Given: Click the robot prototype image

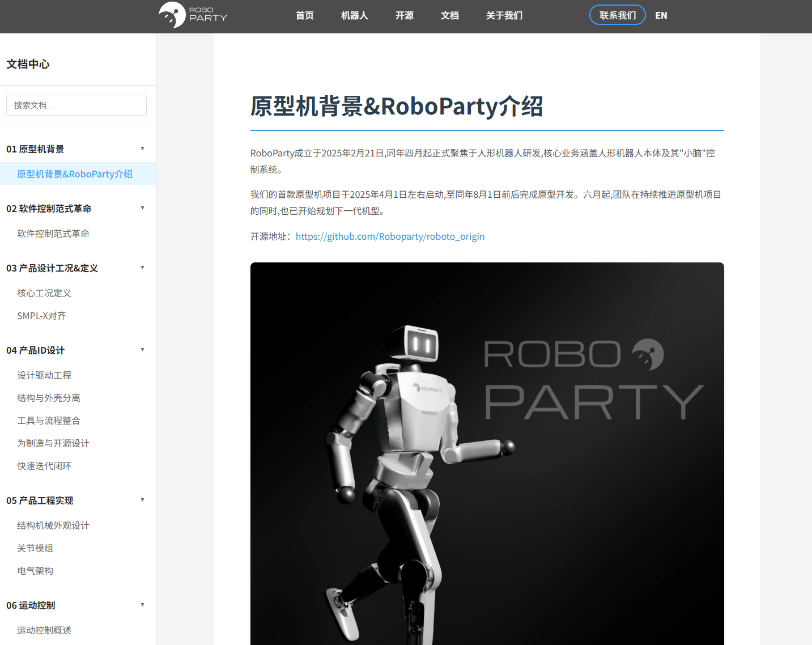Looking at the screenshot, I should (x=487, y=453).
